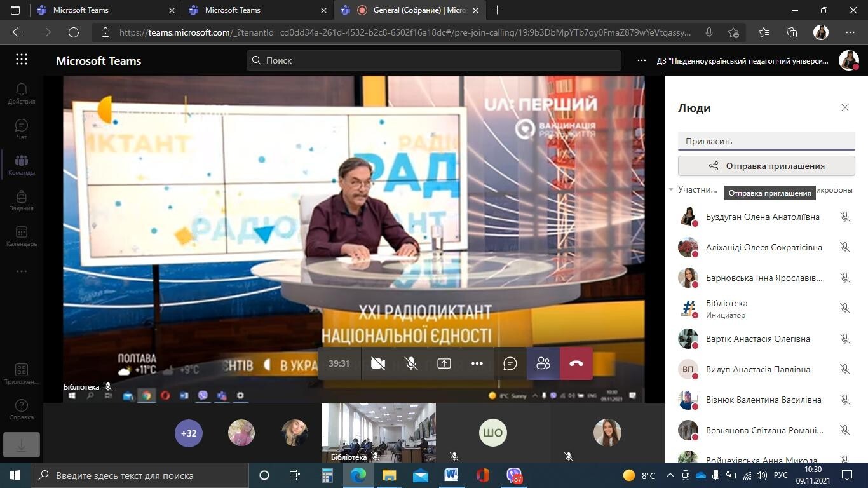Open the browser tab actions menu
This screenshot has width=868, height=488.
click(15, 10)
